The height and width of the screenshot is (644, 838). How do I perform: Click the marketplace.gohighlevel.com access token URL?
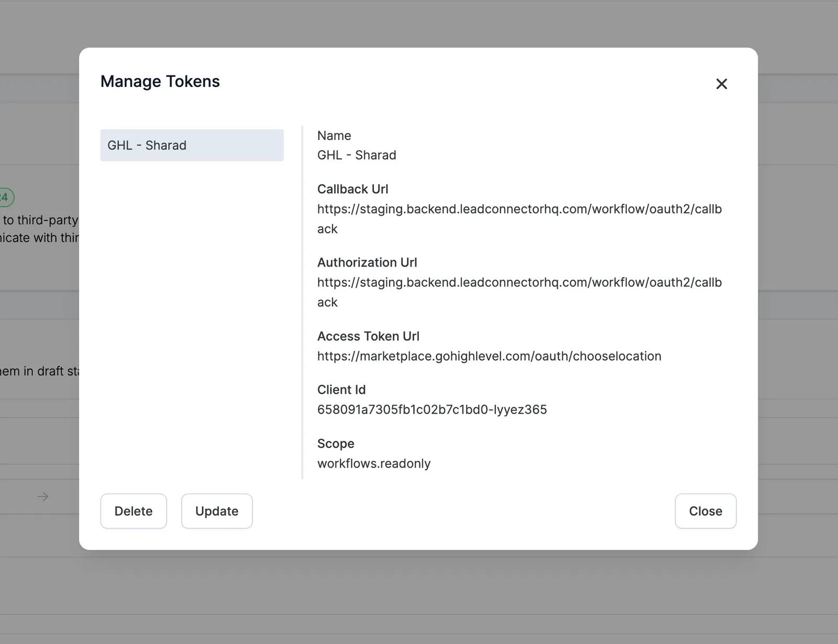pyautogui.click(x=489, y=356)
